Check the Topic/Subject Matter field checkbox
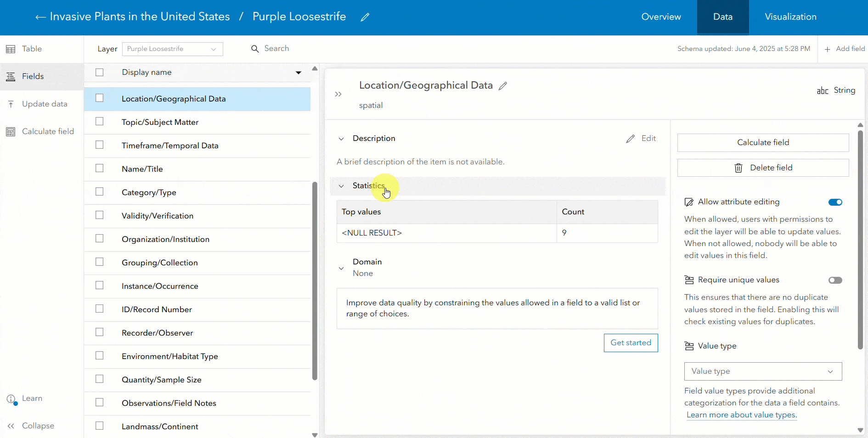This screenshot has width=868, height=438. pos(100,122)
